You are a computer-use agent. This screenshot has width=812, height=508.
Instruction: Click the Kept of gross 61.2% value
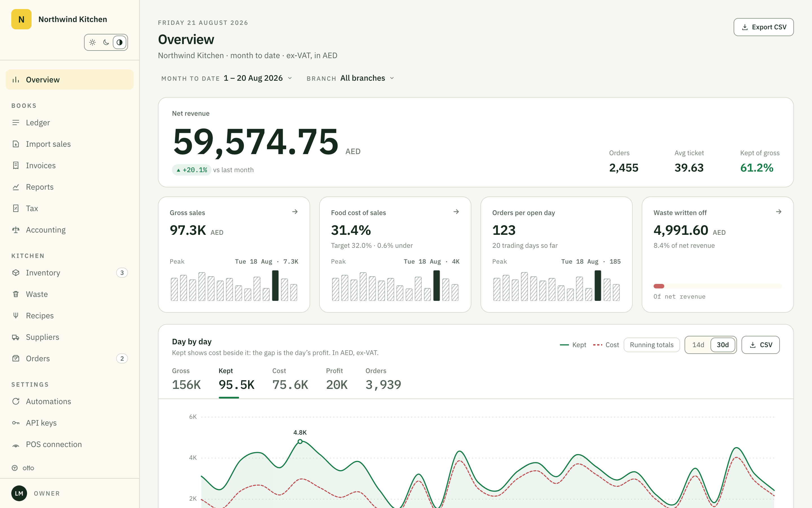tap(757, 168)
